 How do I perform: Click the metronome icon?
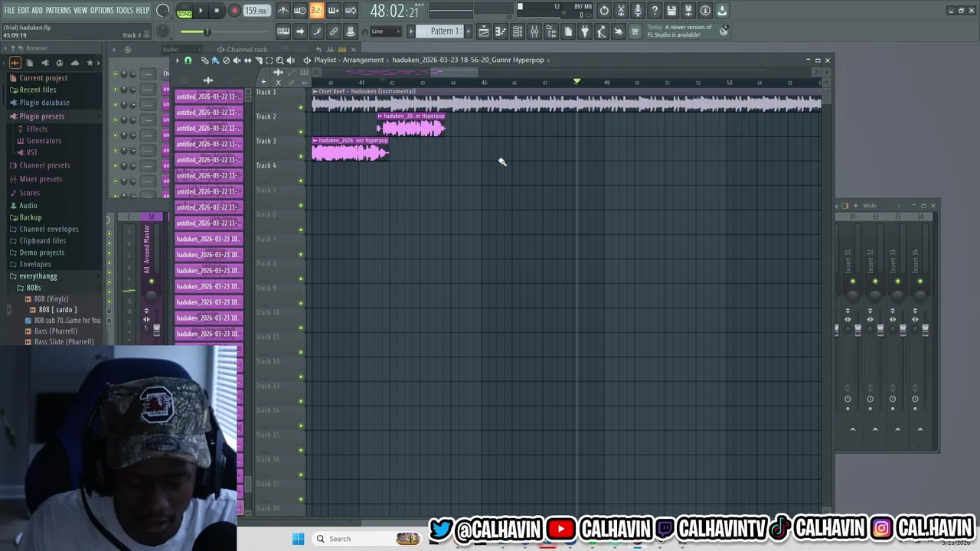[x=283, y=11]
